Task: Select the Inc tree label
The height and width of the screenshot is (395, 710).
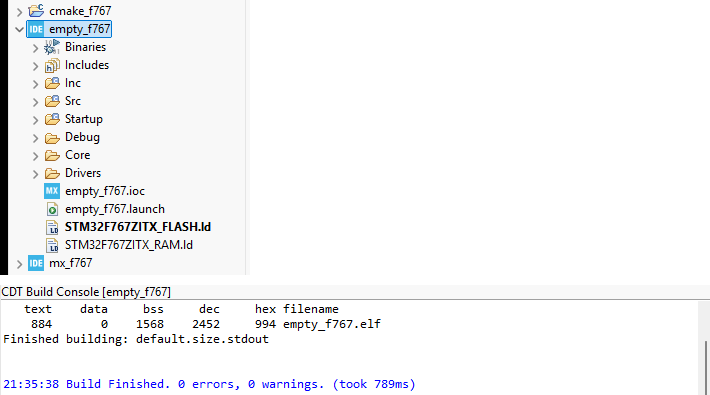Action: (x=73, y=83)
